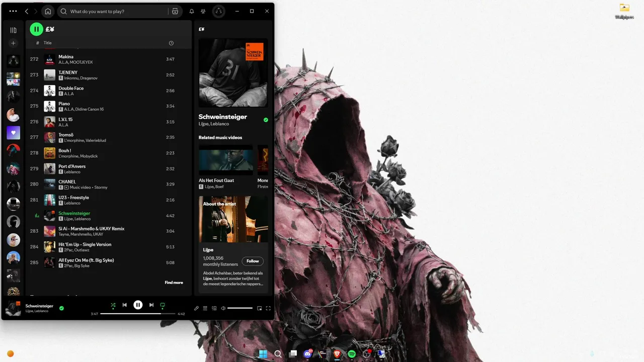Toggle the saved checkmark beside Schweinsteiger title in panel
The image size is (644, 362).
coord(266,120)
